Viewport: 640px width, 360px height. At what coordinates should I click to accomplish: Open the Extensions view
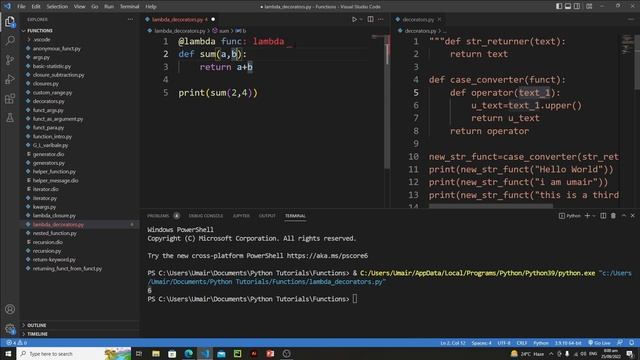(x=10, y=98)
